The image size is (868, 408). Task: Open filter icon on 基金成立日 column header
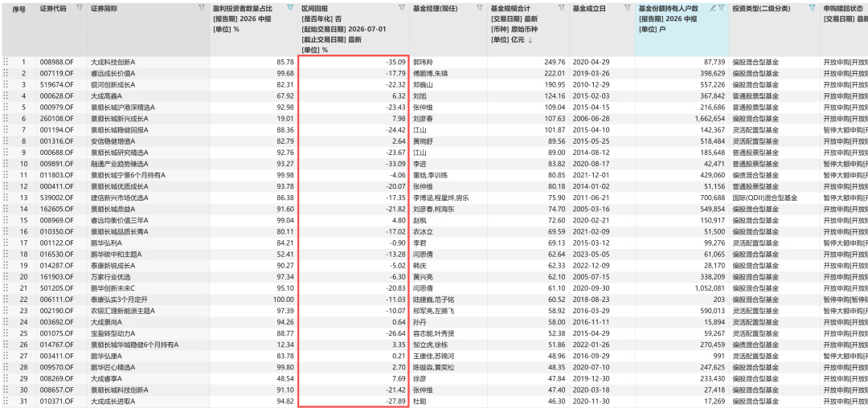point(627,9)
